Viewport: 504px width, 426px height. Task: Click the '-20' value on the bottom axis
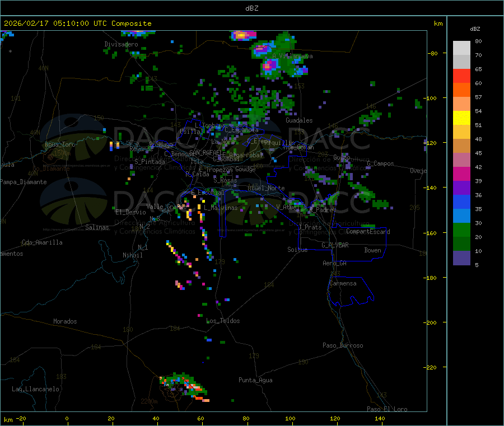pos(21,418)
